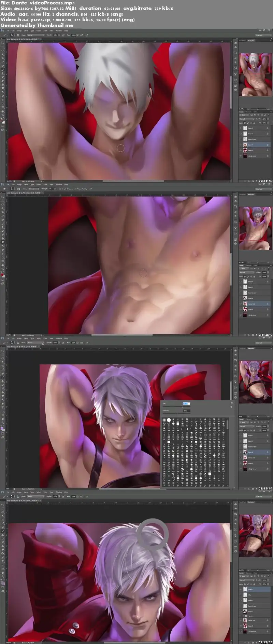Adjust navigator zoom slider in the 00:36:15 frame

pyautogui.click(x=258, y=109)
